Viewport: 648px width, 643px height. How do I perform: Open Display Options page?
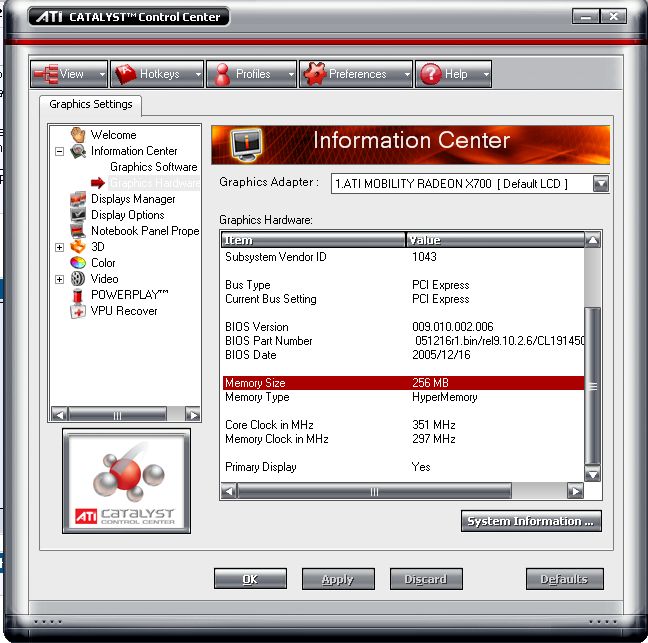pyautogui.click(x=127, y=215)
